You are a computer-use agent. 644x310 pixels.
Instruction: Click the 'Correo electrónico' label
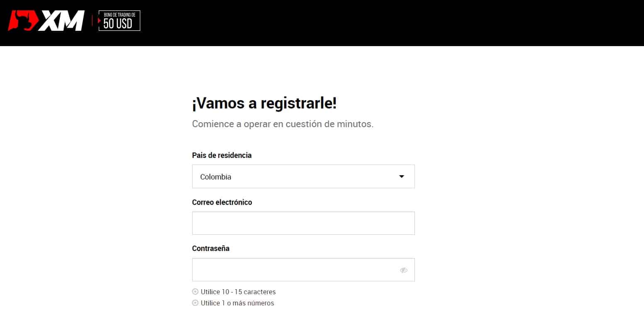222,202
